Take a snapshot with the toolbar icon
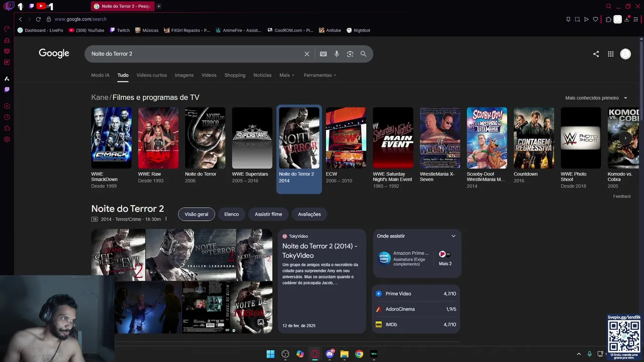 coord(577,19)
